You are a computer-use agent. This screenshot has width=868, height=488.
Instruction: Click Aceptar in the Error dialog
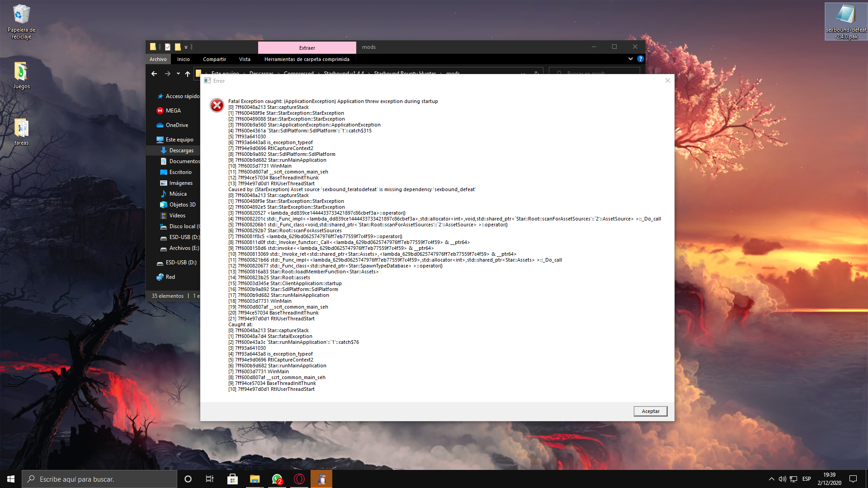pos(651,411)
